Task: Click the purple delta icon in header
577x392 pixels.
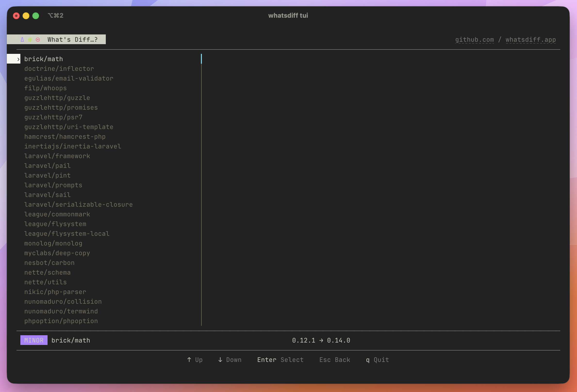Action: [x=22, y=40]
